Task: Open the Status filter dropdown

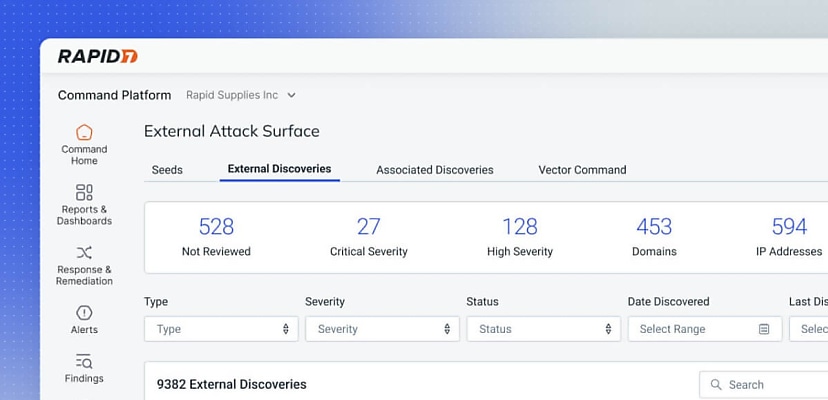Action: click(543, 329)
